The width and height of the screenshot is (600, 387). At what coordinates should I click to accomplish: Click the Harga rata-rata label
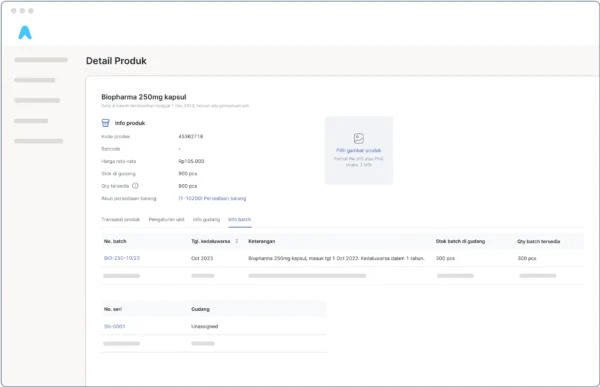click(x=119, y=161)
